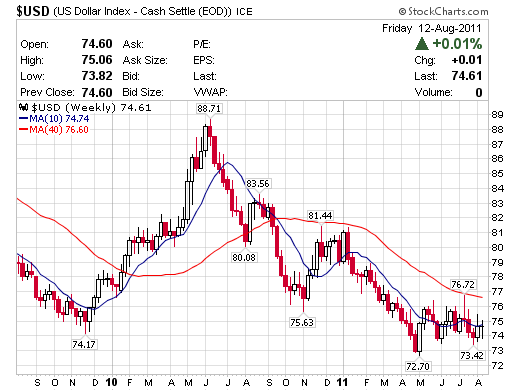This screenshot has width=520, height=391.
Task: Click the Open value 74.60
Action: 97,44
